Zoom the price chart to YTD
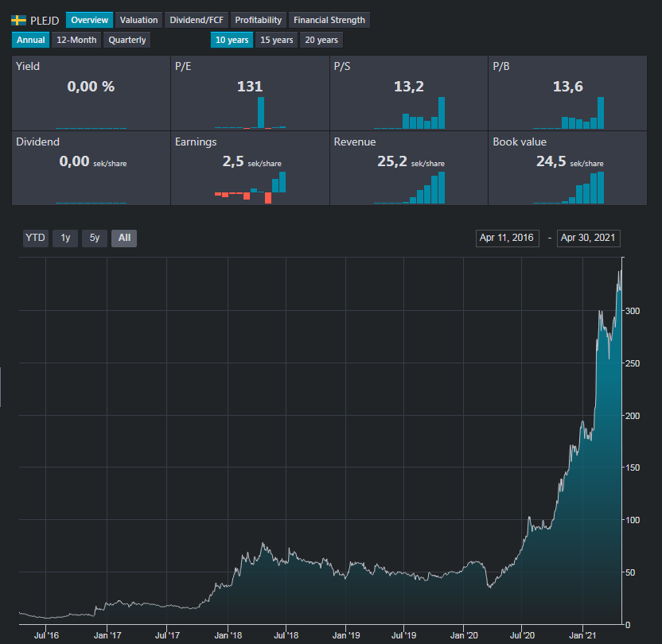The height and width of the screenshot is (644, 662). point(35,238)
